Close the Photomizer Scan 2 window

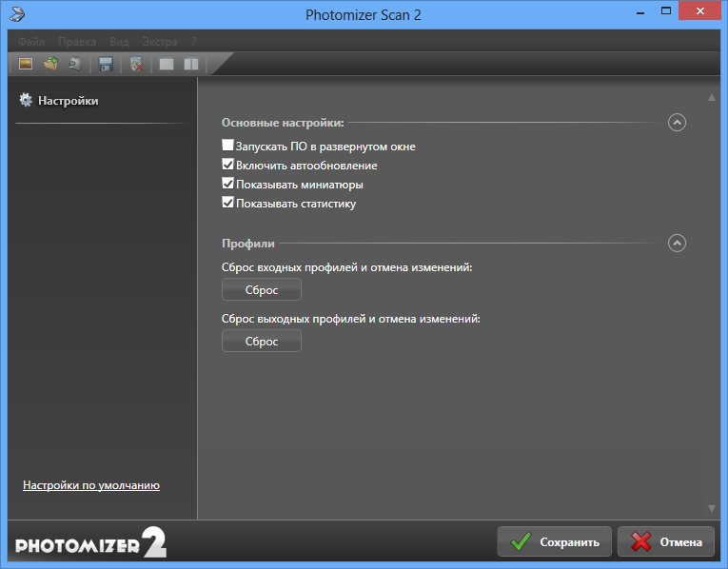(x=699, y=11)
